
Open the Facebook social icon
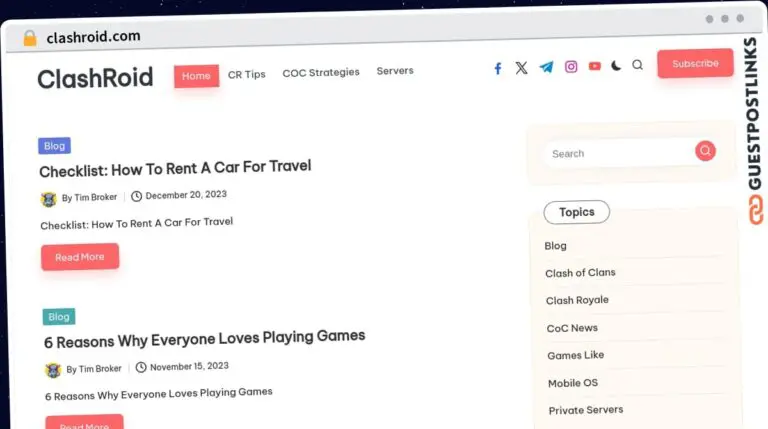pos(498,68)
